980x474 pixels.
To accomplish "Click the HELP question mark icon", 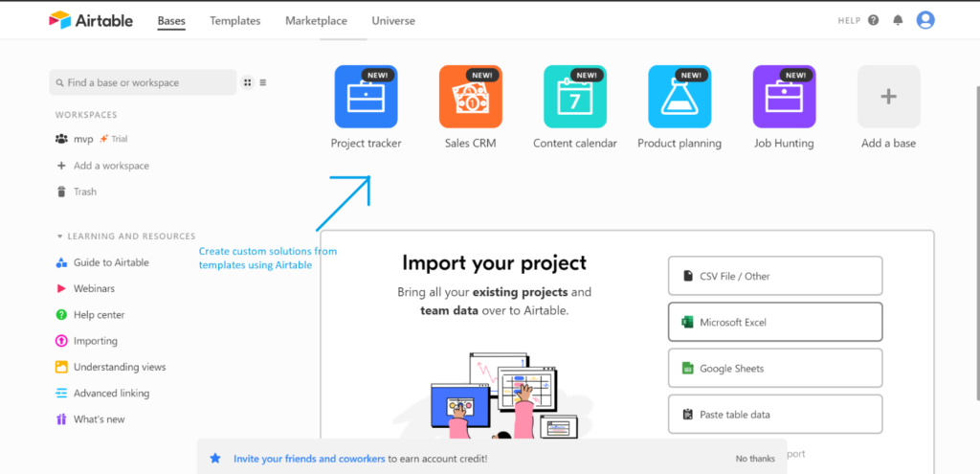I will pos(873,20).
